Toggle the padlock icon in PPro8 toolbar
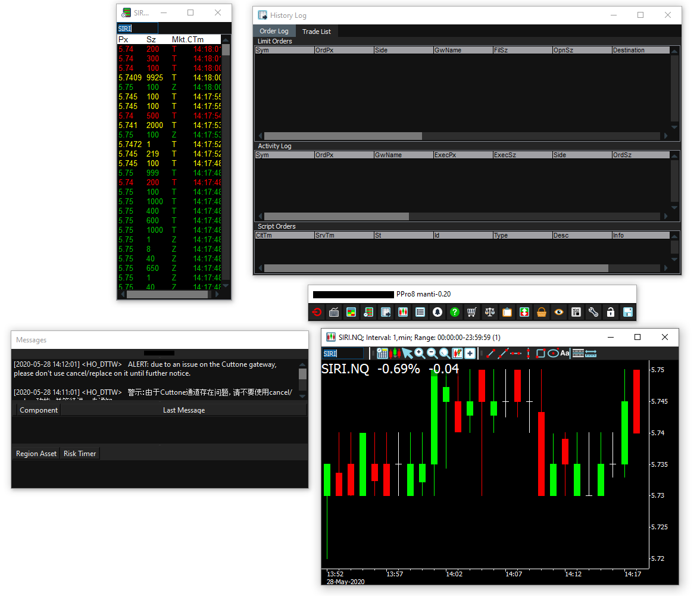Image resolution: width=700 pixels, height=596 pixels. click(610, 312)
